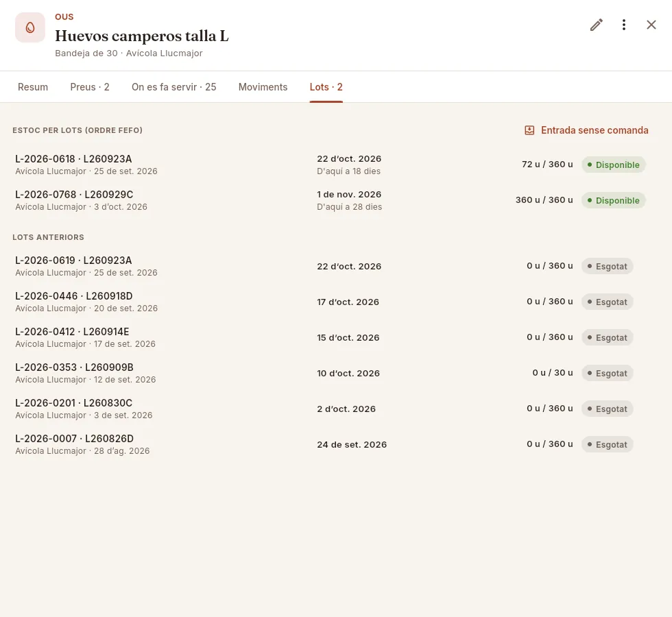Click the OUS category label
Image resolution: width=672 pixels, height=617 pixels.
pos(64,16)
